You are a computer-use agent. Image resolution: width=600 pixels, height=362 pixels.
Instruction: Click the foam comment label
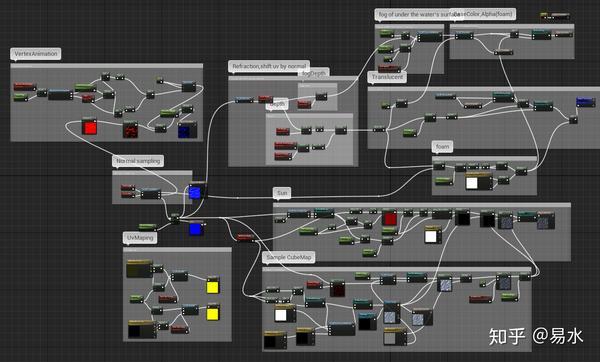pyautogui.click(x=443, y=147)
